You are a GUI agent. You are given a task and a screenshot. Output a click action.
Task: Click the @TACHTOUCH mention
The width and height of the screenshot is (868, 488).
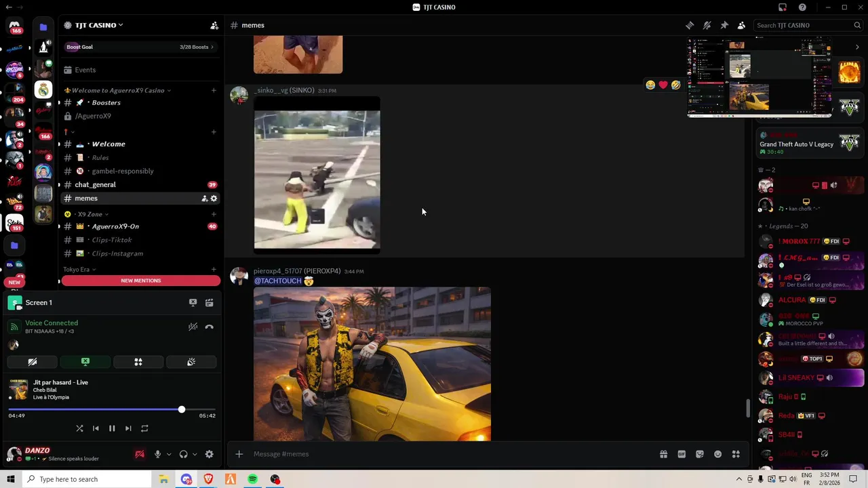coord(277,281)
